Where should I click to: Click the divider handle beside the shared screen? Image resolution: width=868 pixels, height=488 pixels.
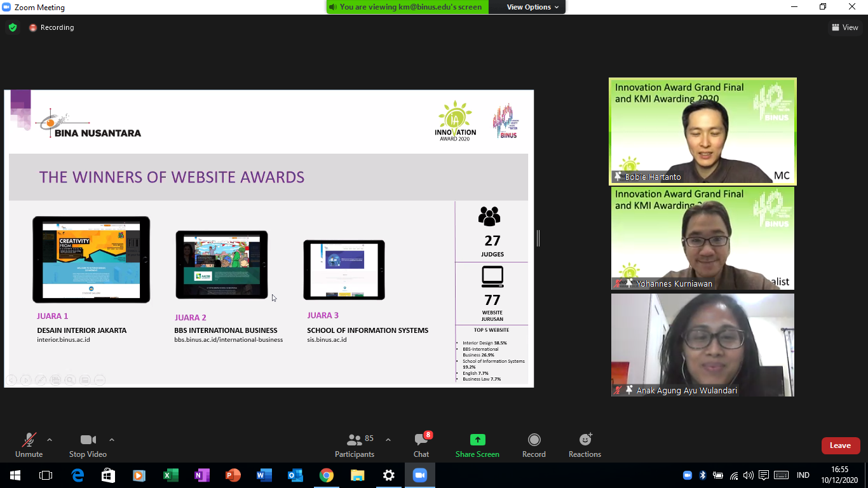pyautogui.click(x=538, y=238)
